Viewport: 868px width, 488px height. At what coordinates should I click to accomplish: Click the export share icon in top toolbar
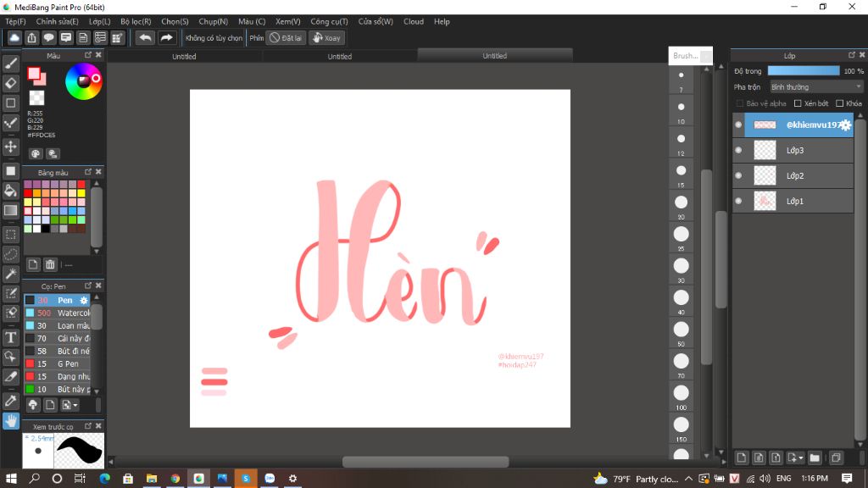[x=31, y=37]
